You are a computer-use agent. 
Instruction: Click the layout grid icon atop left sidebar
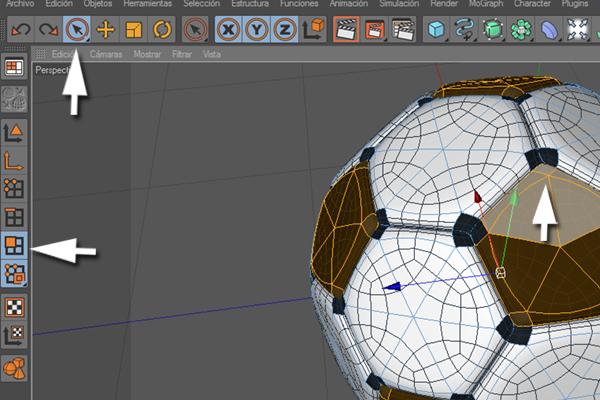tap(14, 67)
